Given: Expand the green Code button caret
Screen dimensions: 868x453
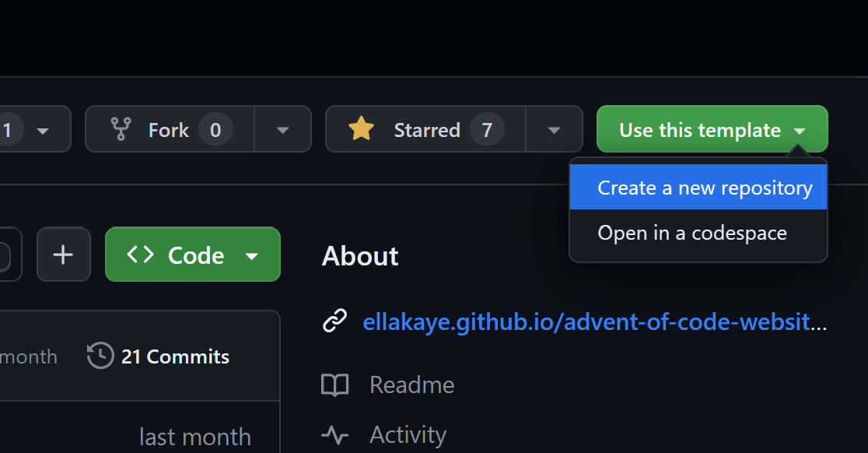Looking at the screenshot, I should [x=251, y=256].
